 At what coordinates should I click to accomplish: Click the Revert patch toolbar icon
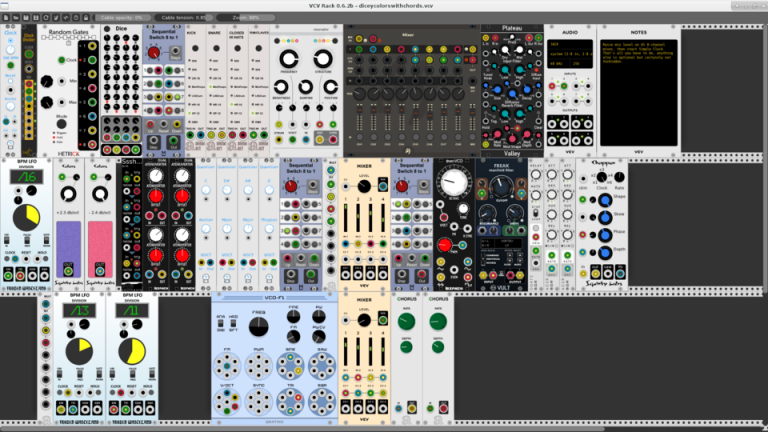[x=46, y=17]
